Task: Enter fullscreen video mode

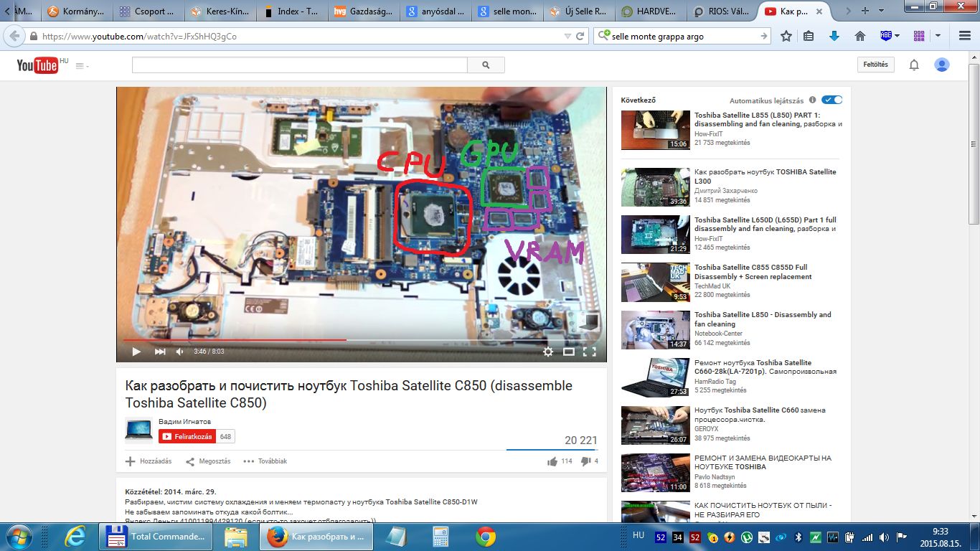Action: pyautogui.click(x=589, y=352)
